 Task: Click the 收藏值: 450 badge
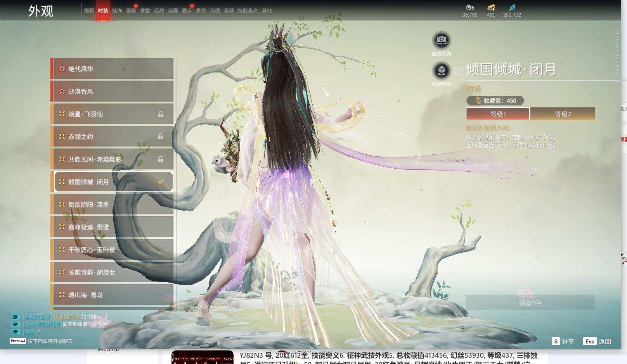pos(495,101)
